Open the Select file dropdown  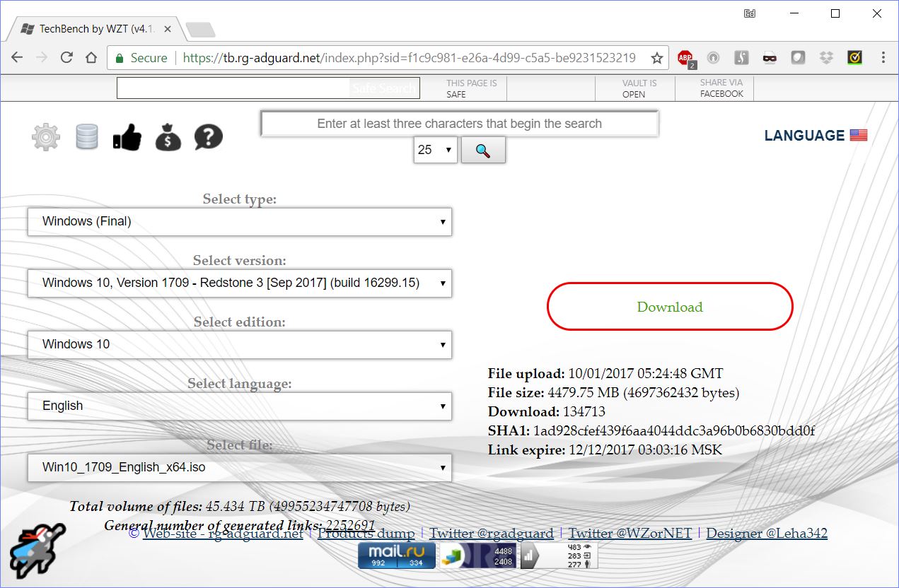[240, 467]
